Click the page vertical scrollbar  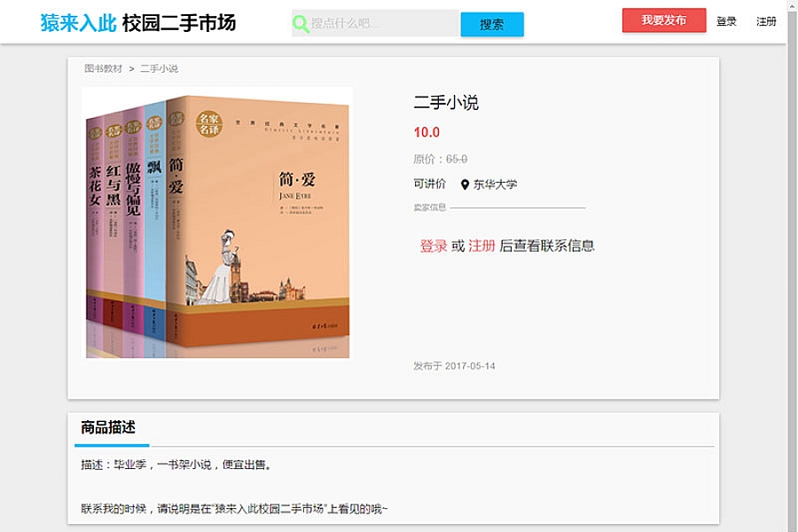(x=793, y=266)
